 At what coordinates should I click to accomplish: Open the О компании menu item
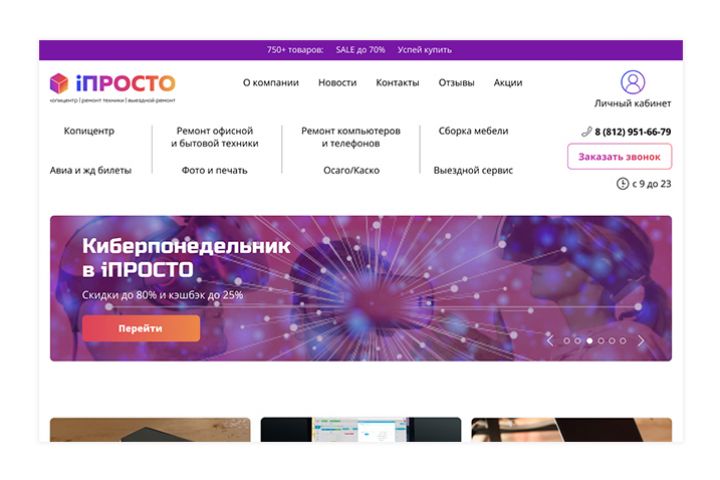tap(271, 83)
